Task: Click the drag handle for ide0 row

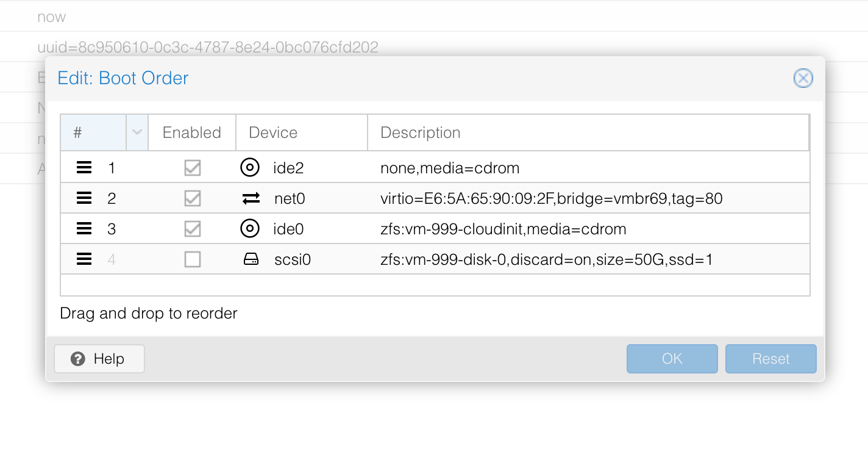Action: click(84, 229)
